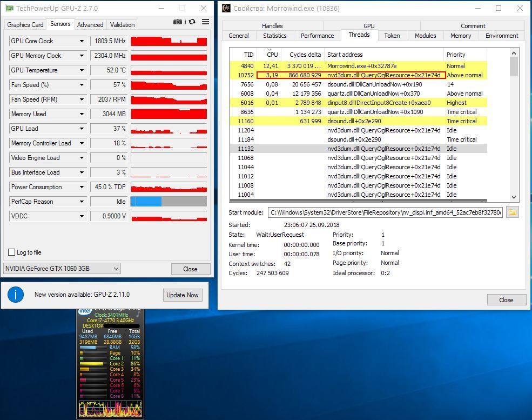Screen dimensions: 532x420
Task: Open the GPU Memory Clock sensor dropdown
Action: tap(82, 55)
